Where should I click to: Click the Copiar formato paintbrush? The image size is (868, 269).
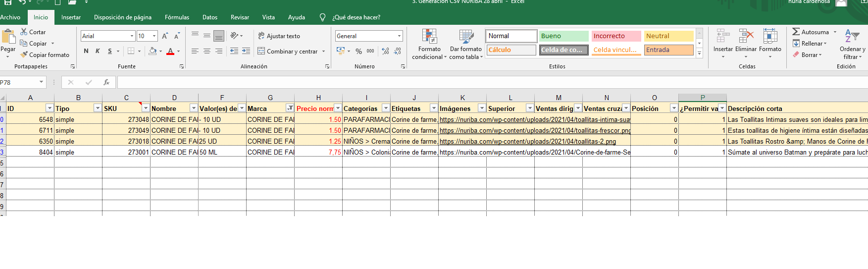point(24,54)
